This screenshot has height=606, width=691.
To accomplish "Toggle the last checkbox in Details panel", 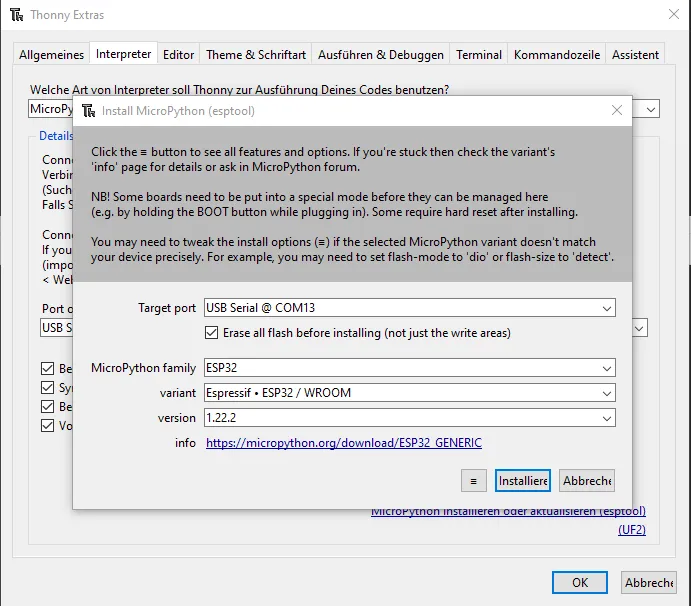I will tap(48, 425).
